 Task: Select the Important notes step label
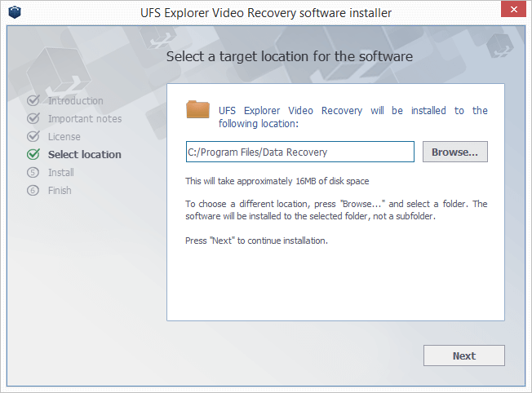(x=85, y=119)
